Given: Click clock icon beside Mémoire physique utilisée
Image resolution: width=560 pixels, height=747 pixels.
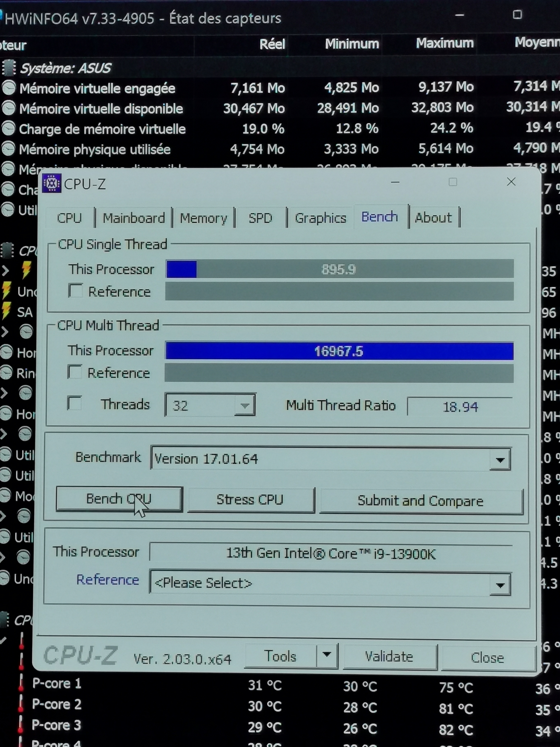Looking at the screenshot, I should 8,149.
